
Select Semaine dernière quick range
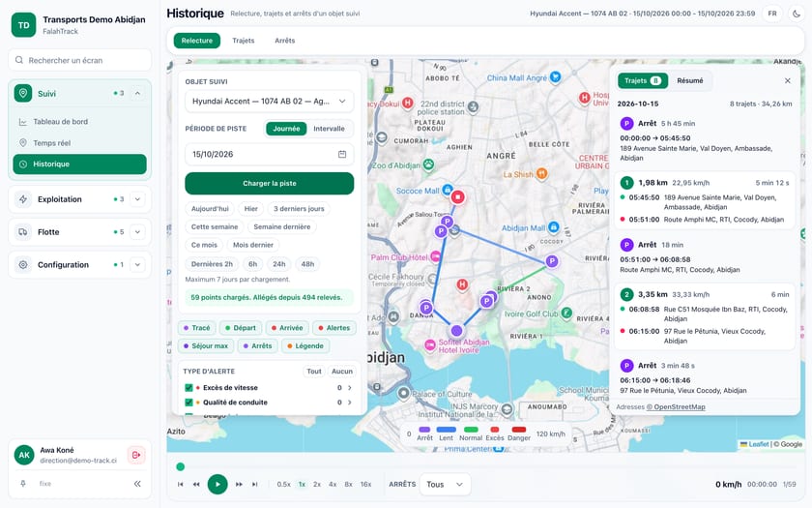coord(282,227)
